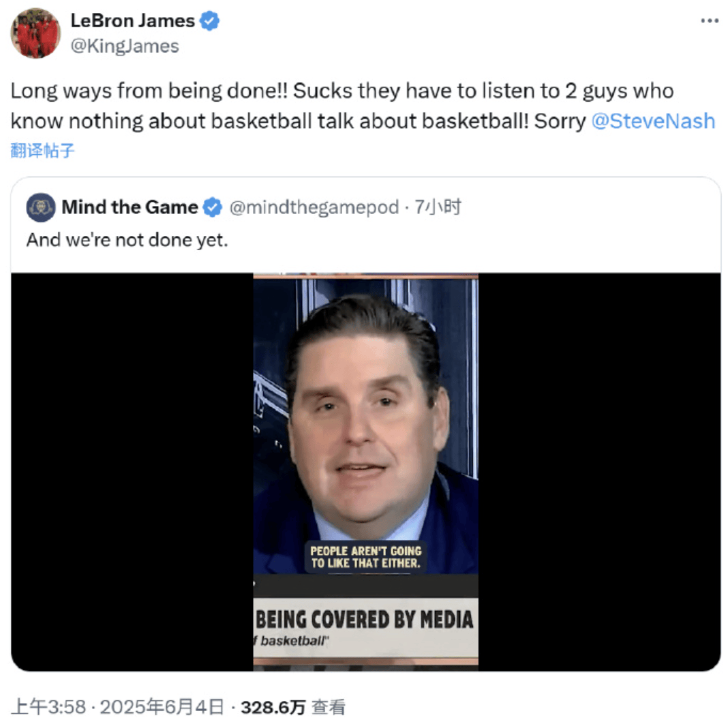Open quoted post text "And we're not done yet."

[x=127, y=240]
